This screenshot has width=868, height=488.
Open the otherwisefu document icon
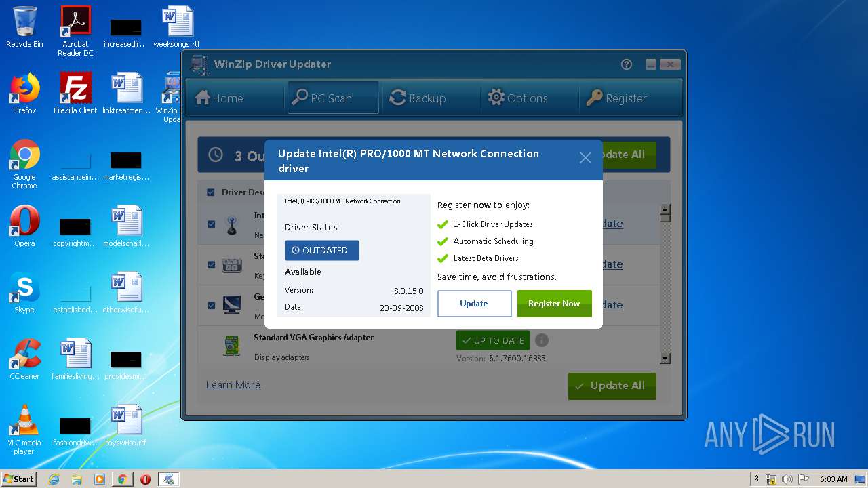[126, 293]
